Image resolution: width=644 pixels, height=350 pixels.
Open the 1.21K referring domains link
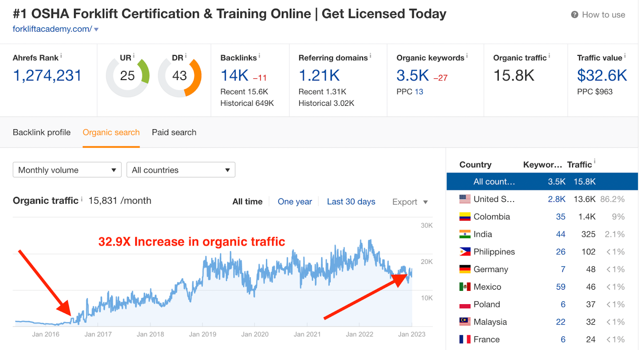(319, 76)
